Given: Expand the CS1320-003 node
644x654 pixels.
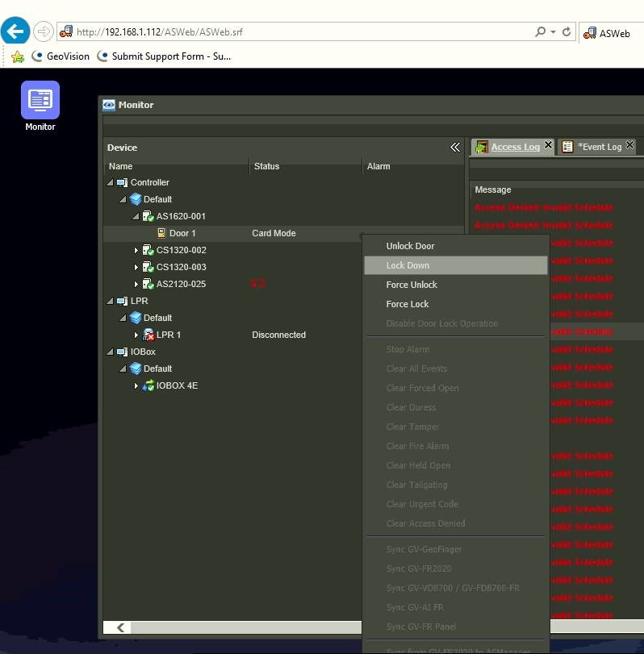Looking at the screenshot, I should 136,267.
